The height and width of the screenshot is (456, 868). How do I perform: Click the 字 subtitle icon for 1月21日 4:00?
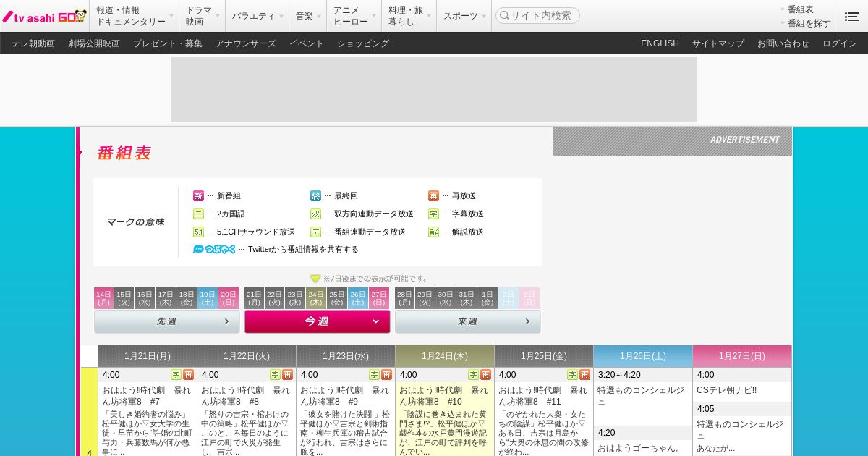(176, 375)
